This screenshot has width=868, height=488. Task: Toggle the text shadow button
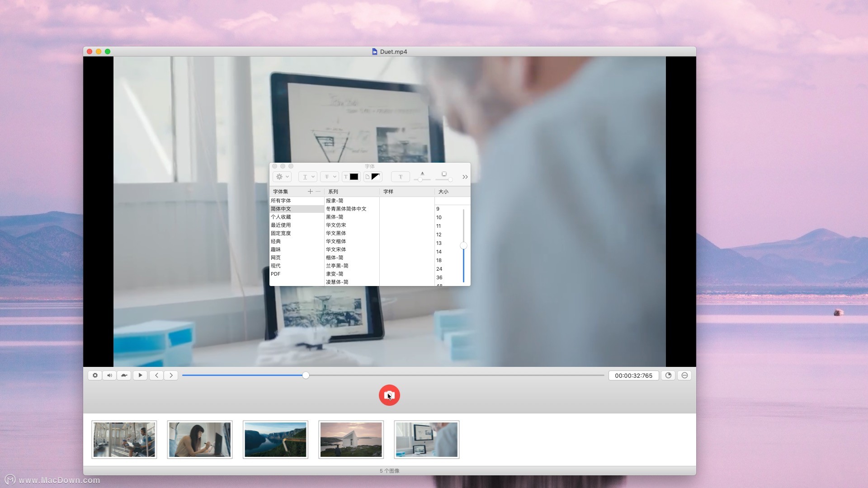(400, 177)
